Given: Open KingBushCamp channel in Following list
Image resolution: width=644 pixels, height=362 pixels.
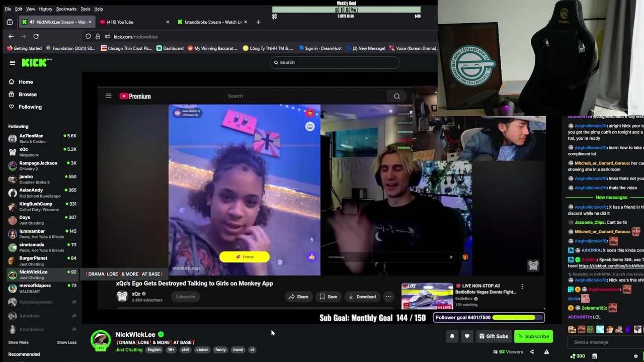Looking at the screenshot, I should tap(42, 206).
